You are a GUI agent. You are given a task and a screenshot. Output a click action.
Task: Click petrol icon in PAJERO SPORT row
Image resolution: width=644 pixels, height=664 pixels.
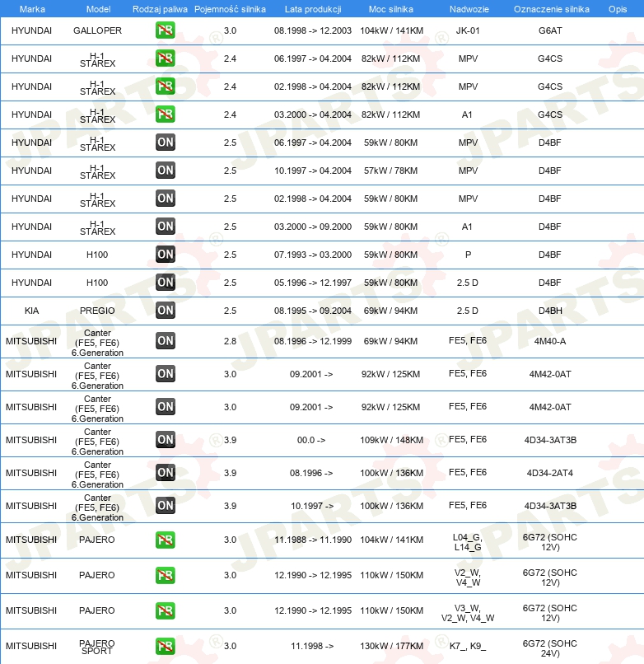(166, 646)
